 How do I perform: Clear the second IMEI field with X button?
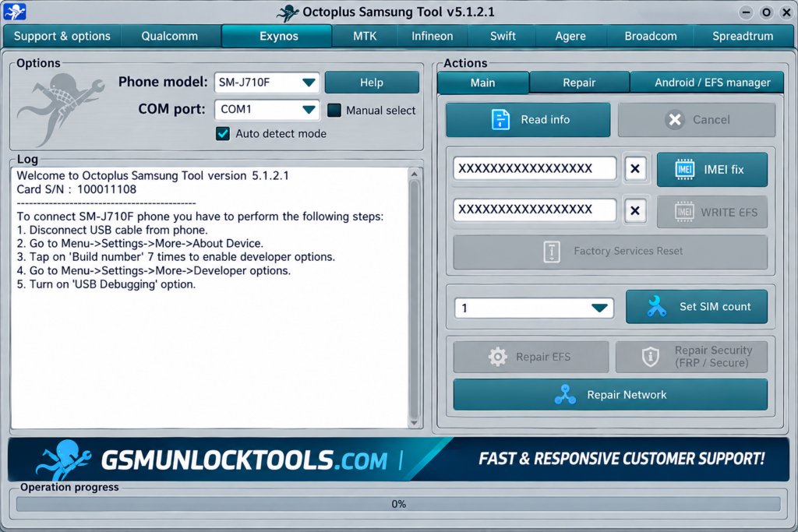pos(635,210)
